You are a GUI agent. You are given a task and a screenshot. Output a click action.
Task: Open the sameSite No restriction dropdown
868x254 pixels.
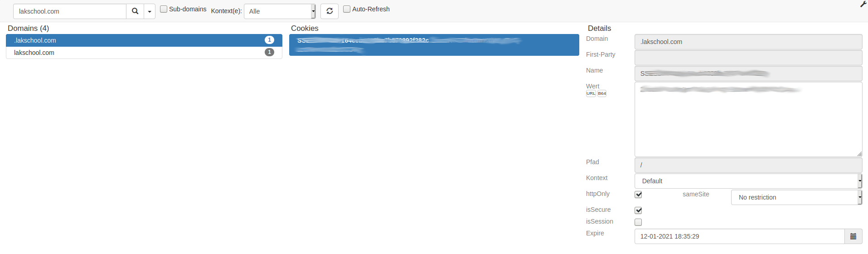coord(796,197)
